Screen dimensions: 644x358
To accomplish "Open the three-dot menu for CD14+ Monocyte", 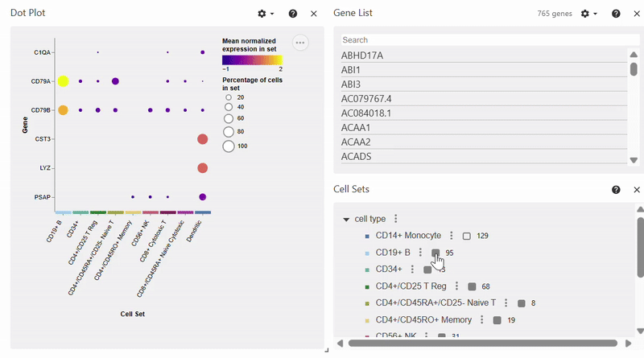I will pyautogui.click(x=452, y=236).
